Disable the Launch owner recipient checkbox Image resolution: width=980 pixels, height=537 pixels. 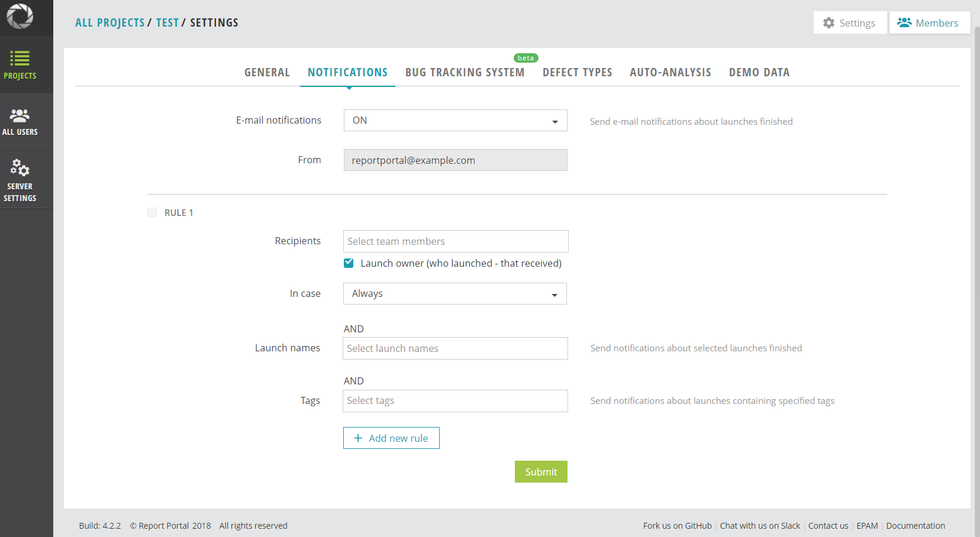coord(349,263)
